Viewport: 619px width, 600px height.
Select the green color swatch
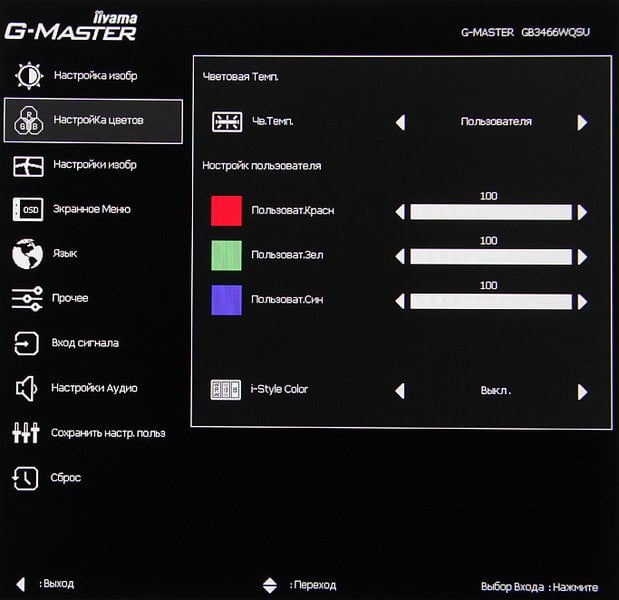pyautogui.click(x=226, y=255)
